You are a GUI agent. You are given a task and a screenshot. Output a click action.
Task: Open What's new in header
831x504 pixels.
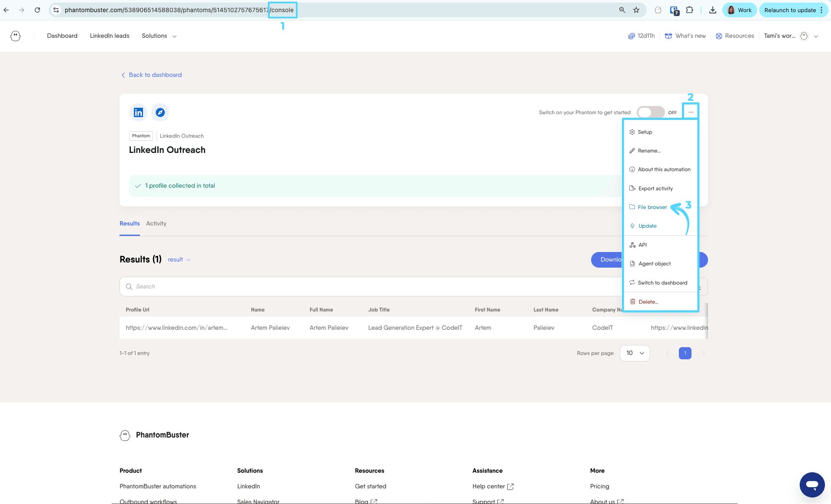(x=685, y=36)
